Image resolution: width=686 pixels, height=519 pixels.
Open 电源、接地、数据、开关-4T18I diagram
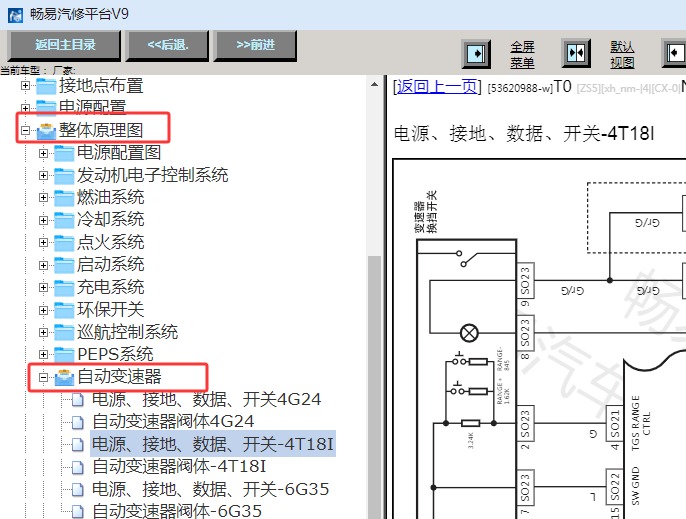coord(213,444)
